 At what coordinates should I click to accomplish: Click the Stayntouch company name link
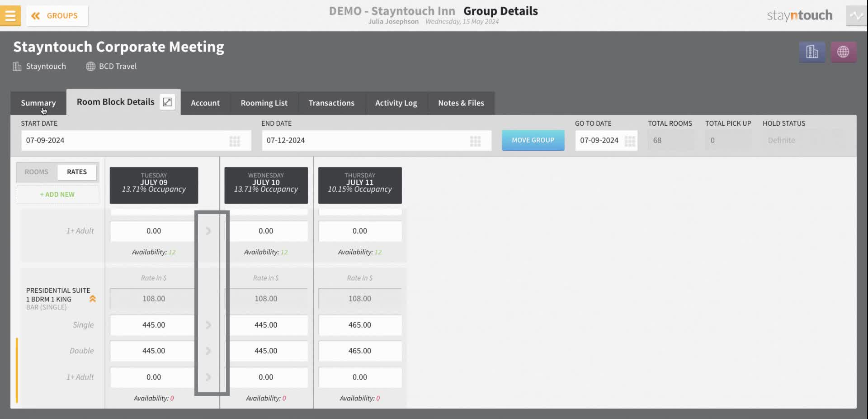(x=46, y=67)
